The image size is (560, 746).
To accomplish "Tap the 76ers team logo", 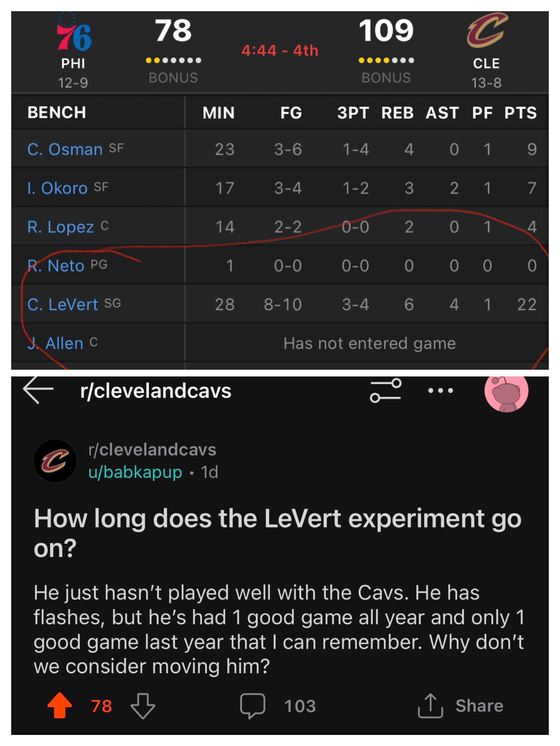I will pyautogui.click(x=74, y=34).
